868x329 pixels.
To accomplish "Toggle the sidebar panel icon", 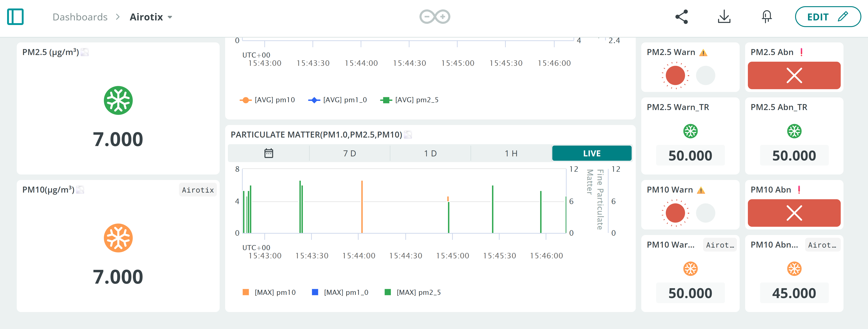I will coord(15,17).
